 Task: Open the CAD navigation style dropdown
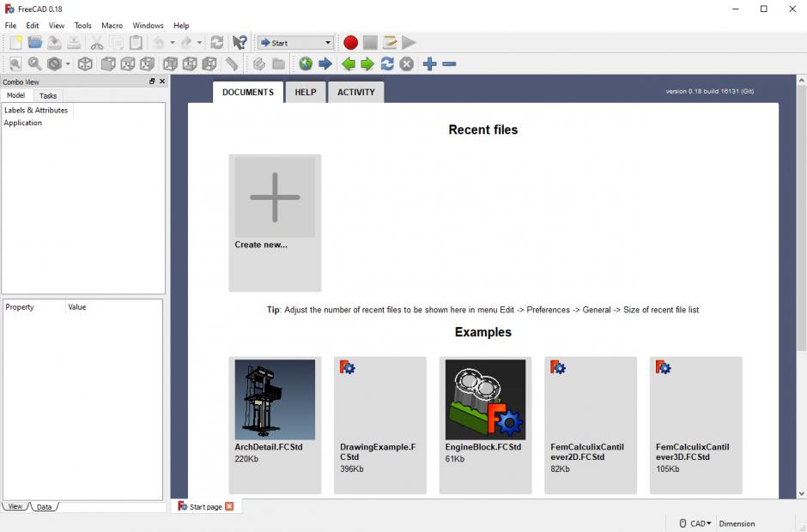pyautogui.click(x=695, y=523)
